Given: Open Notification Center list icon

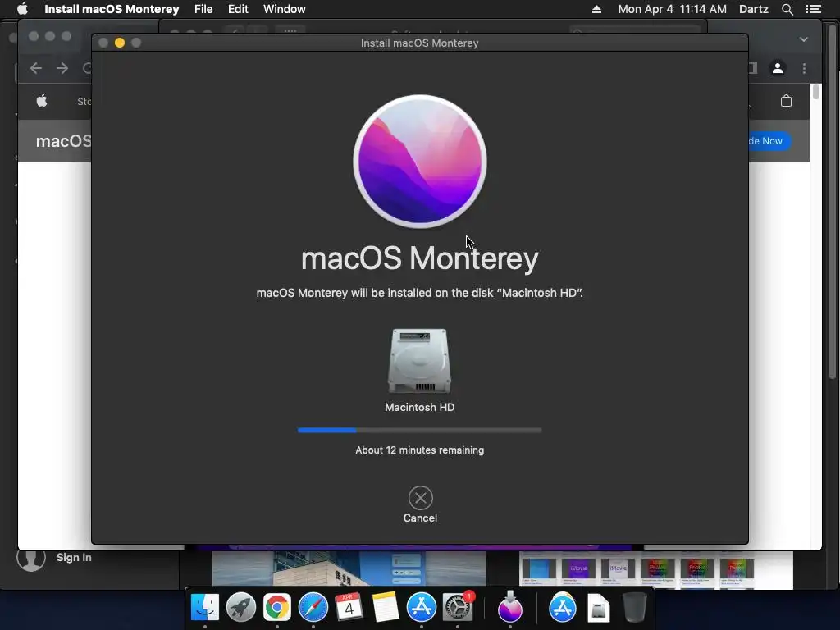Looking at the screenshot, I should (x=814, y=9).
